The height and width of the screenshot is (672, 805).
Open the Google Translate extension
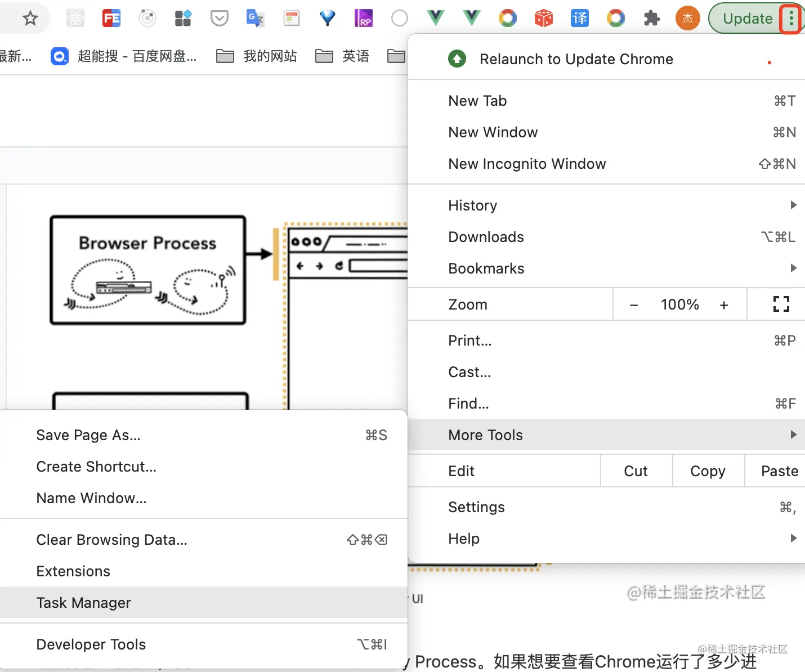[256, 19]
